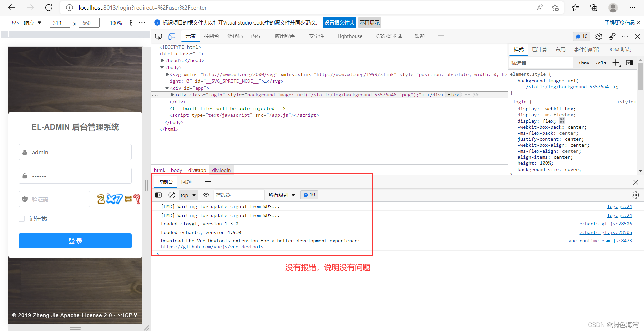The width and height of the screenshot is (644, 331).
Task: Follow the vue-devtools GitHub link
Action: 212,247
